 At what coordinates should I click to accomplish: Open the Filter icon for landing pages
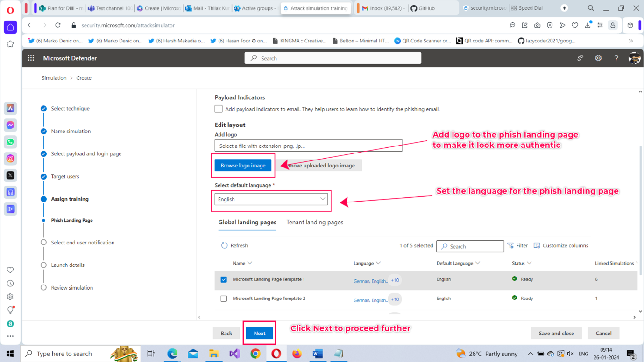pos(510,245)
